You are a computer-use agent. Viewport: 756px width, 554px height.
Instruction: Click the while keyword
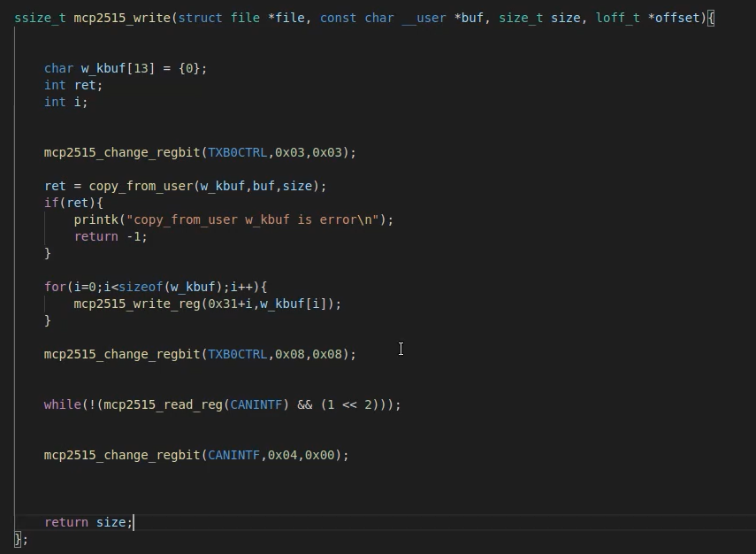coord(62,404)
